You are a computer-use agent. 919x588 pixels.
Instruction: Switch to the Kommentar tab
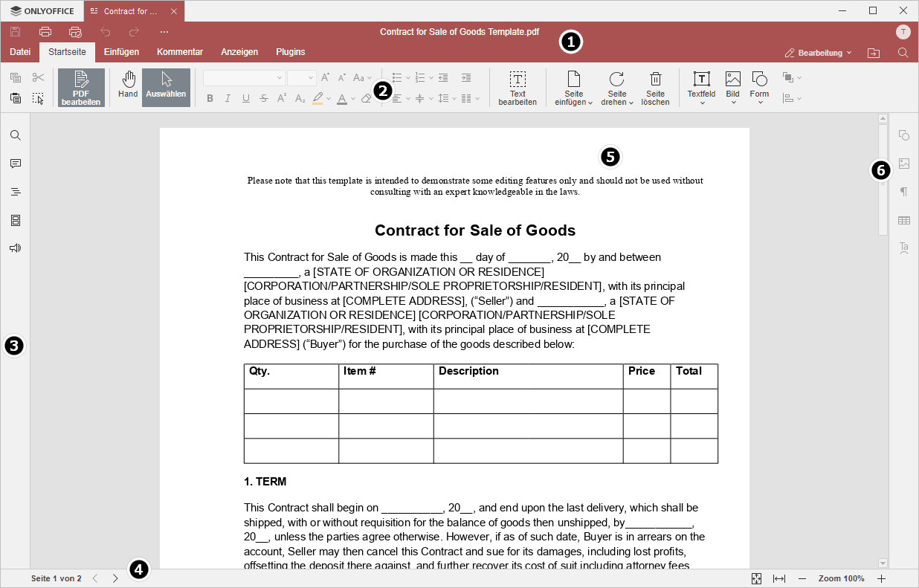coord(180,52)
